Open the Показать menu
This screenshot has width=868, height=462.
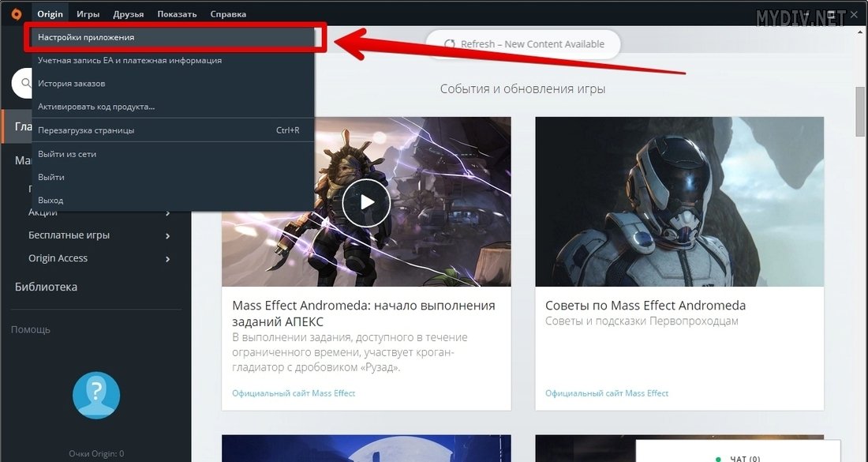point(177,14)
